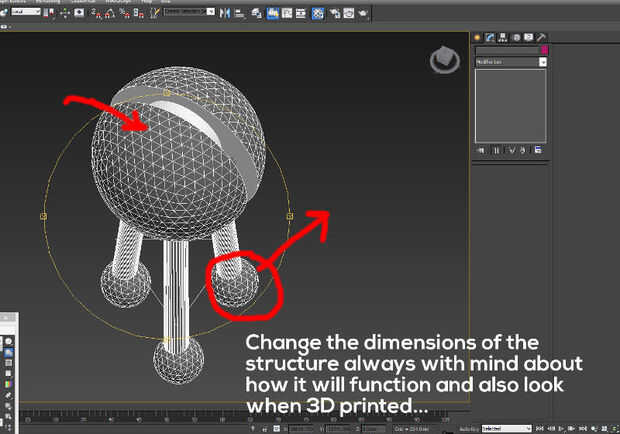Click the Pin Stack icon below modifier stack
The width and height of the screenshot is (620, 434).
coord(482,150)
